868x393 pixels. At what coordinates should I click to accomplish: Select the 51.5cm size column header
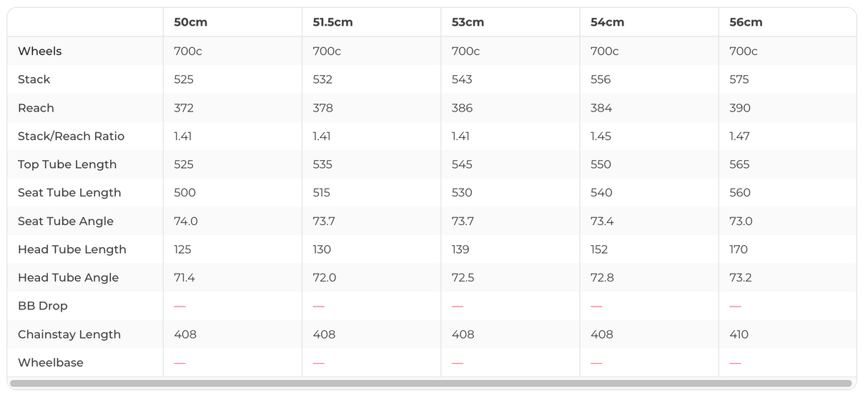332,22
